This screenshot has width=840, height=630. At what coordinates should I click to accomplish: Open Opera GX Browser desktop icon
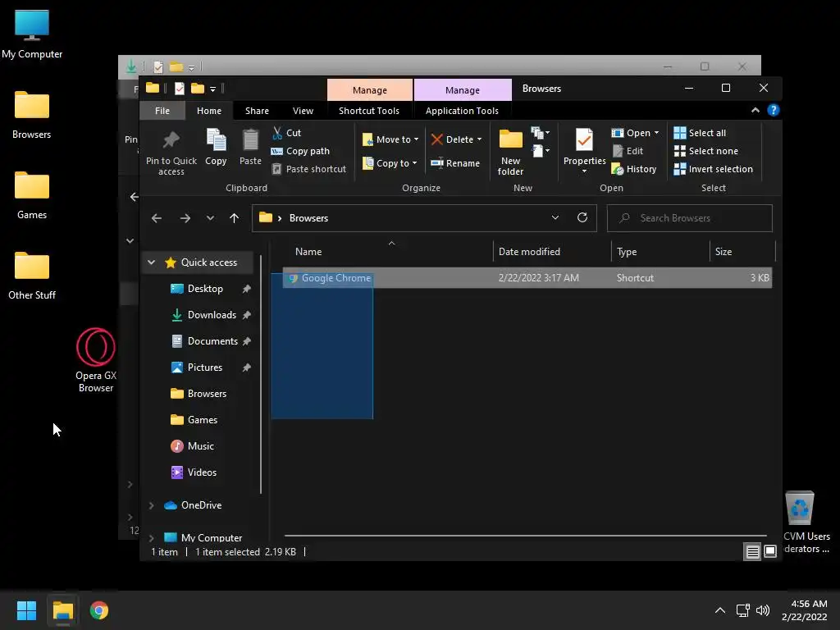point(96,360)
